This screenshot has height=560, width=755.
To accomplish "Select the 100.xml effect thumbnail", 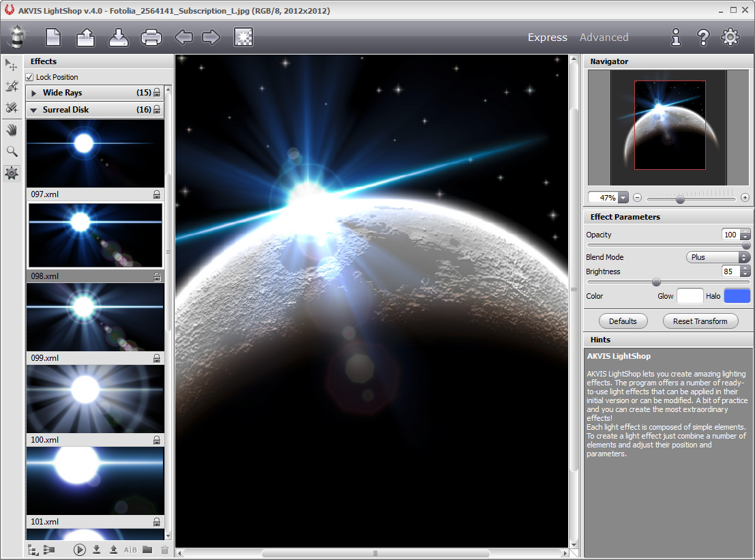I will [95, 399].
